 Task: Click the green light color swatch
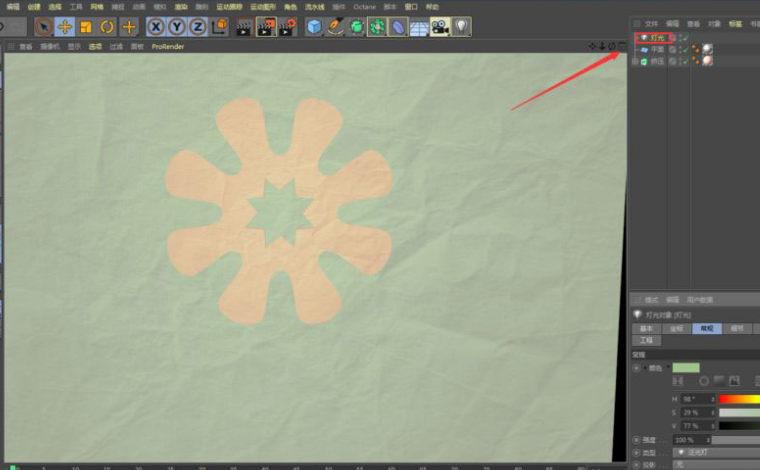(x=686, y=368)
